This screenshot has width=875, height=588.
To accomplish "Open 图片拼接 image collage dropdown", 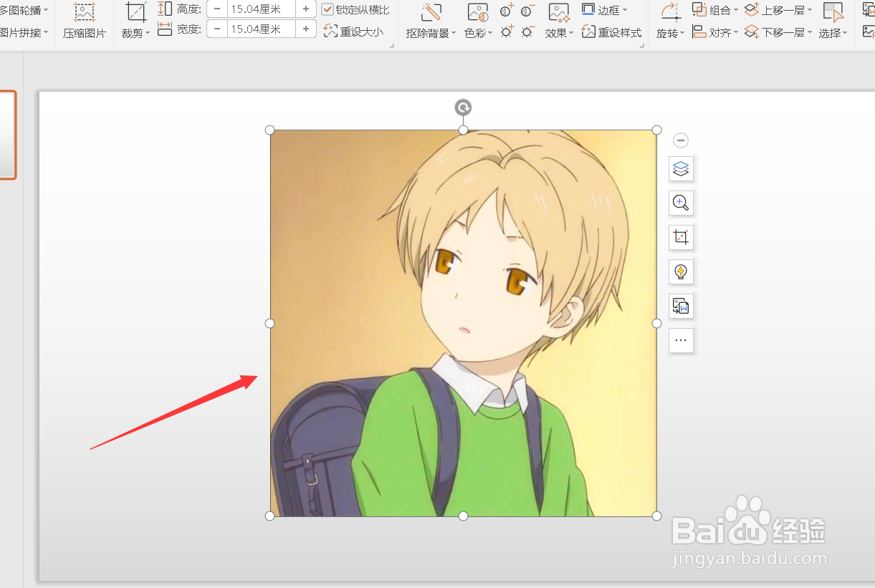I will (24, 32).
